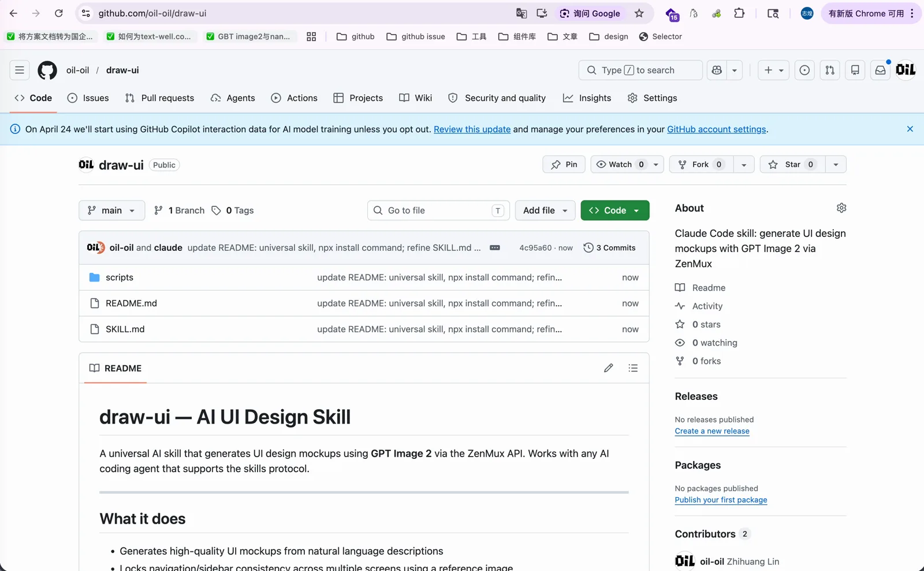Expand the Star lists dropdown arrow

[x=836, y=165]
